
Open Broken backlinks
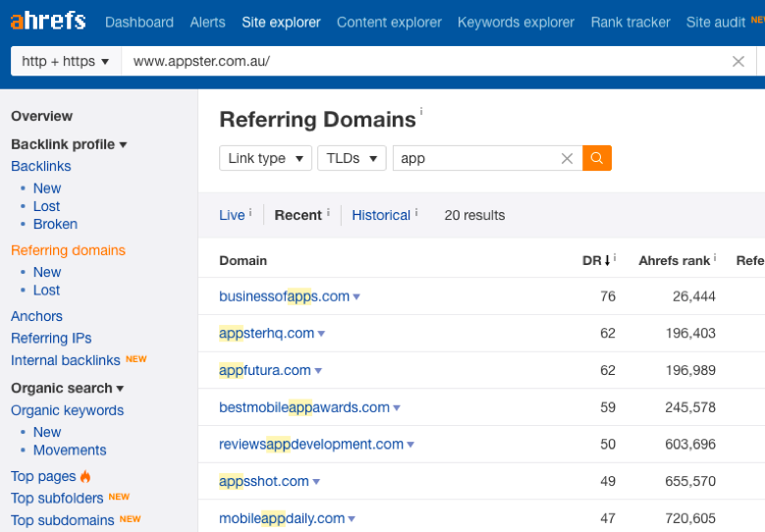pyautogui.click(x=55, y=224)
